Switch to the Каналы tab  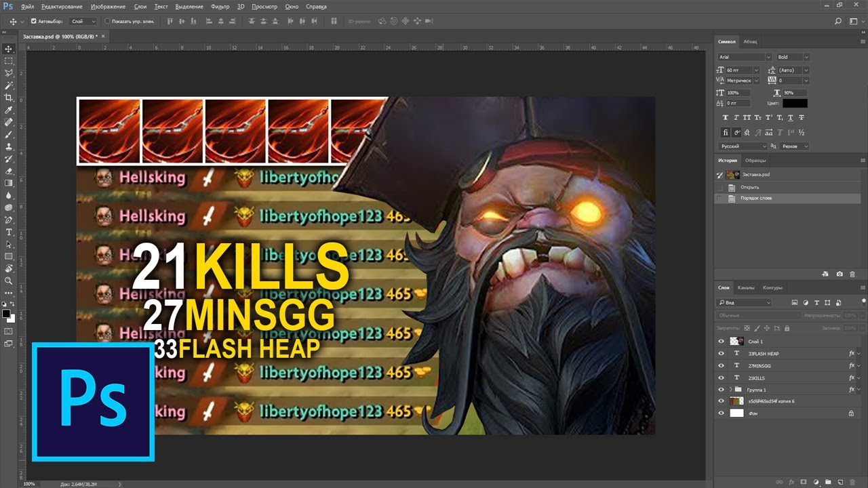745,287
